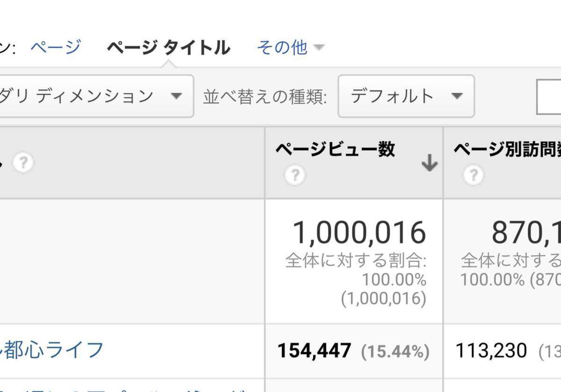Click the 全体に対する割合 text under 1,000,016
Screen dimensions: 561x392
tap(356, 261)
